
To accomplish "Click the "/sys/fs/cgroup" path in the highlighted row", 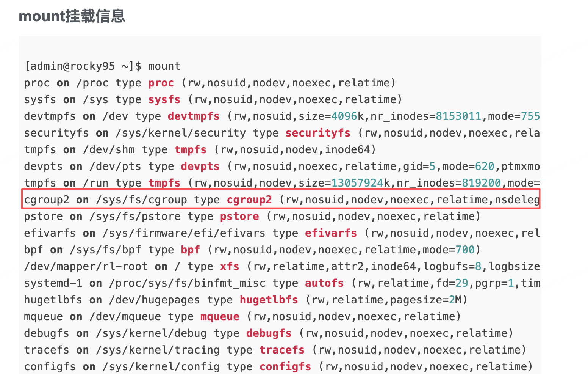I will click(141, 200).
